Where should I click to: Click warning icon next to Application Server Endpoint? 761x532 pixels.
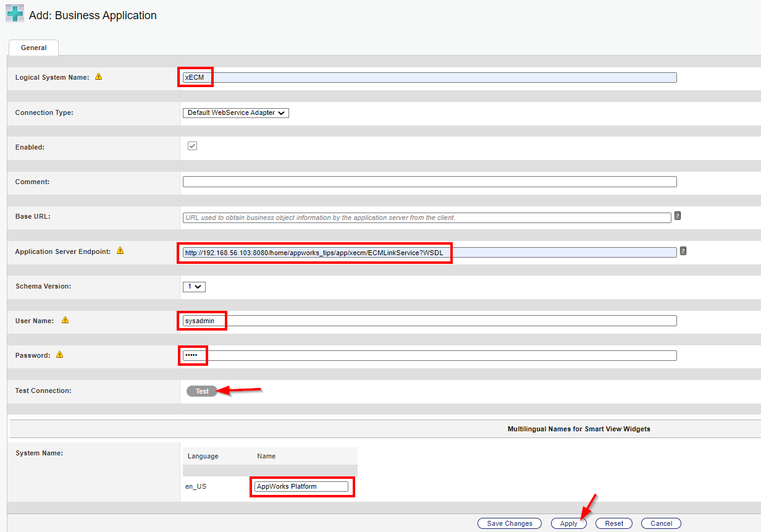point(120,251)
